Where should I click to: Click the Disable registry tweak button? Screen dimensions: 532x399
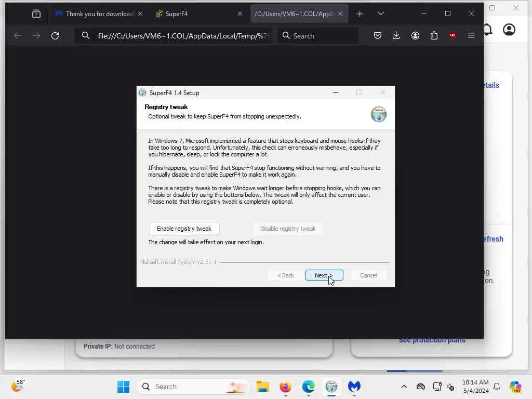[x=288, y=229]
